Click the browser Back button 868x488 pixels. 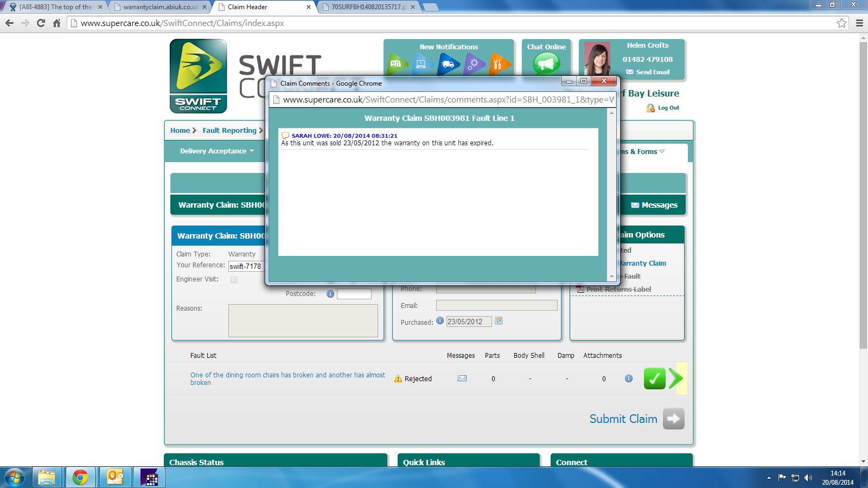pos(9,23)
